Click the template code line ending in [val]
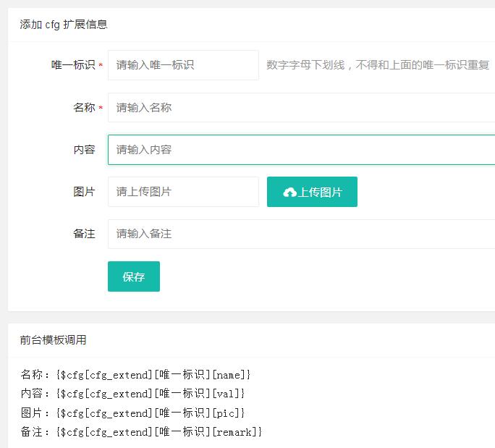 pyautogui.click(x=133, y=394)
